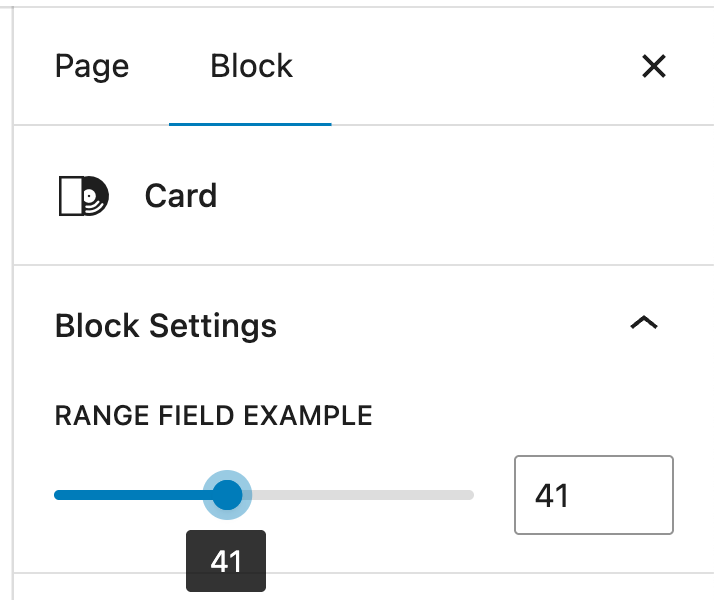The width and height of the screenshot is (714, 600).
Task: Click the Card block title text
Action: point(181,195)
